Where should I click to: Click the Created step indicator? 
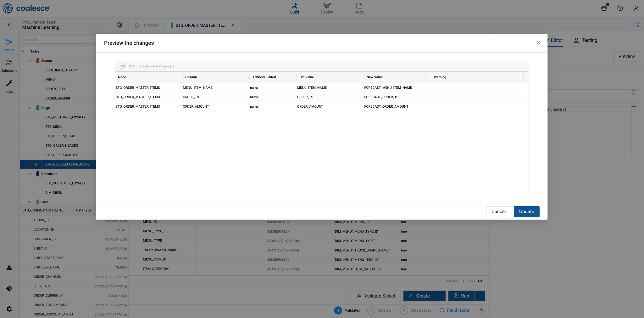pos(379,310)
